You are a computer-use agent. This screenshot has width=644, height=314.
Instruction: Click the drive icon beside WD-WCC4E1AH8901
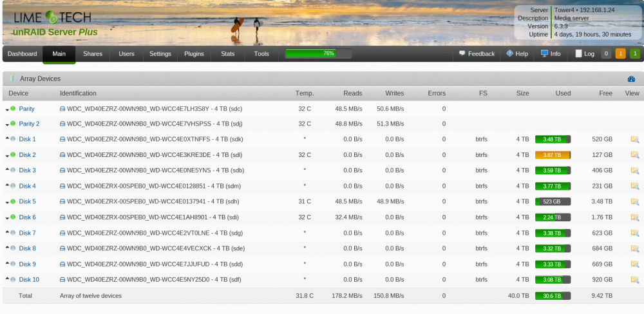(62, 217)
